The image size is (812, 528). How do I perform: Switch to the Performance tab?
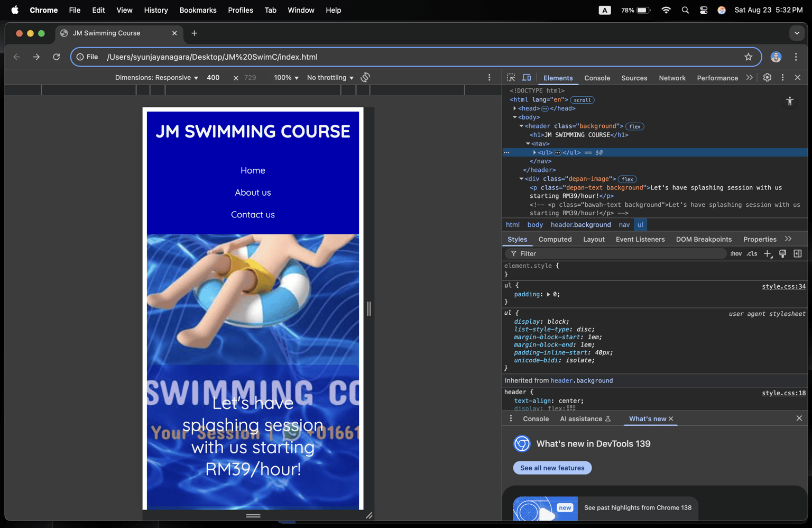click(x=717, y=78)
